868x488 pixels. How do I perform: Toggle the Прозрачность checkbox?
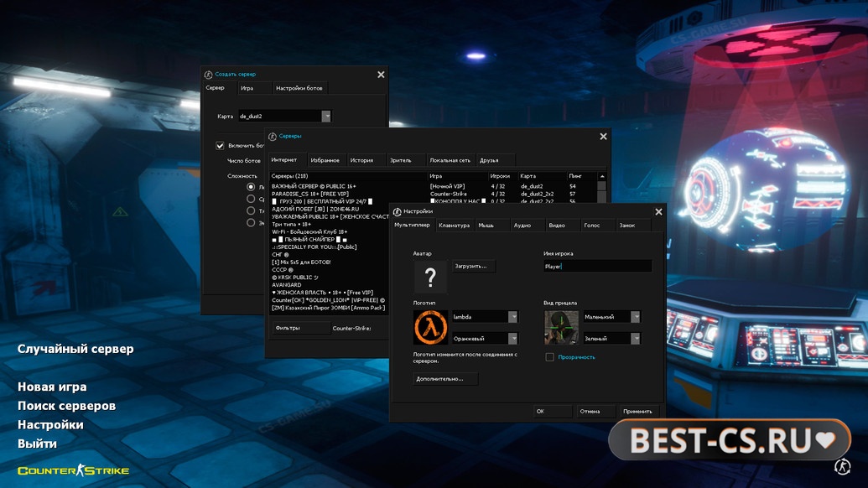coord(549,357)
